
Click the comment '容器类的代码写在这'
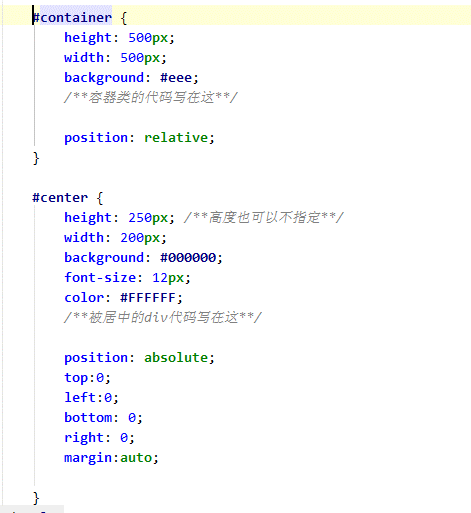tap(151, 97)
